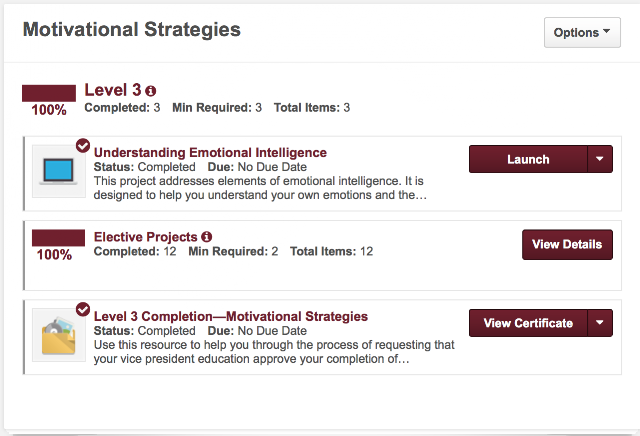Click the info icon beside Level 3

point(151,91)
